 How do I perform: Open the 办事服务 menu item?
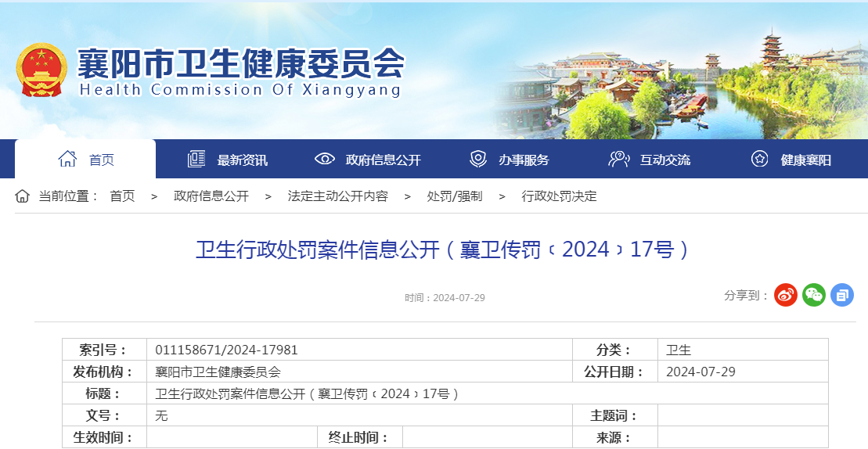click(524, 160)
